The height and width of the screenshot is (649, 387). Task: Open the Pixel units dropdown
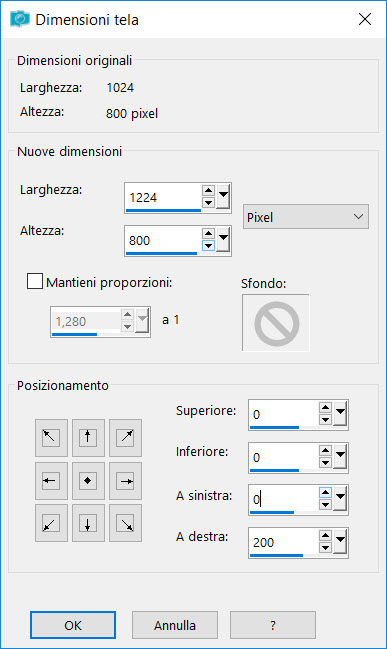(305, 216)
